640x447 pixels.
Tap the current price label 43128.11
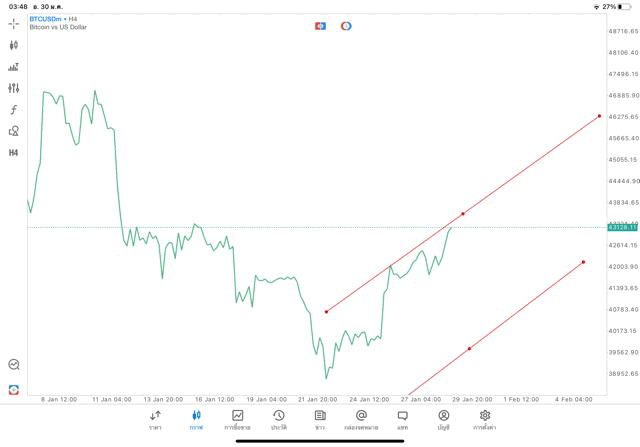tap(622, 228)
